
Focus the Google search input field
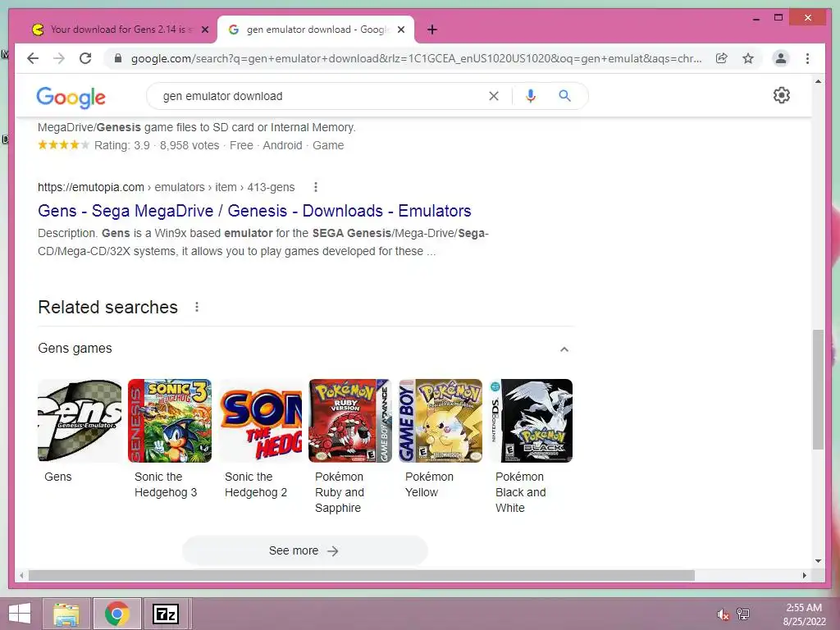[x=322, y=96]
